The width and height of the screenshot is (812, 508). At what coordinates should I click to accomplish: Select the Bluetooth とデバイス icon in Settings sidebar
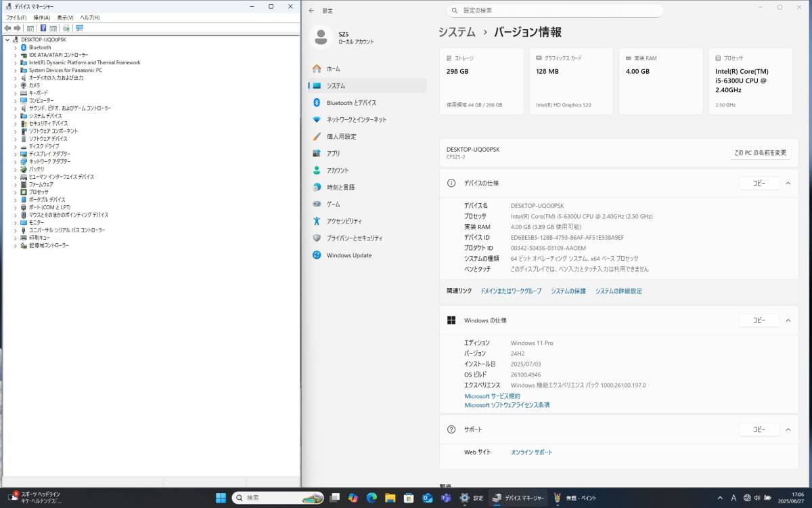316,103
